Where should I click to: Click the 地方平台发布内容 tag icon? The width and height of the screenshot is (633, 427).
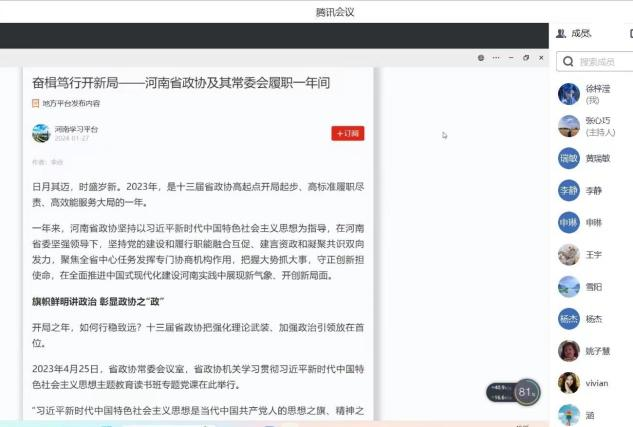(x=36, y=103)
